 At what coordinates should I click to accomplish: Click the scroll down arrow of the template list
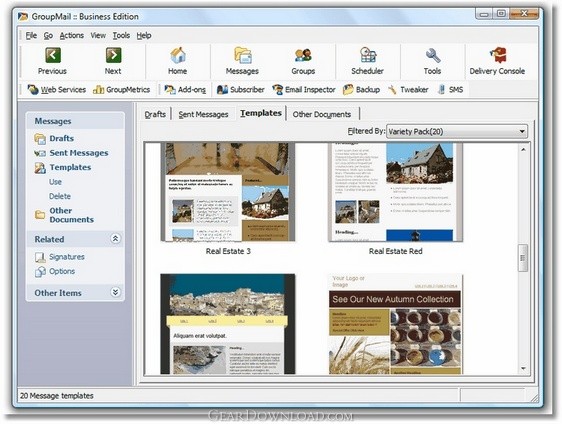click(523, 368)
